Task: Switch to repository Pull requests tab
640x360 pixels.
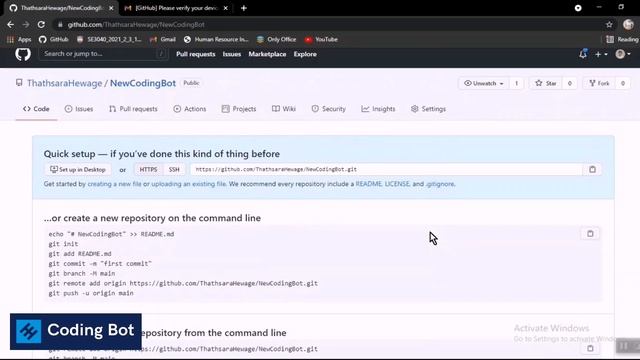Action: 133,109
